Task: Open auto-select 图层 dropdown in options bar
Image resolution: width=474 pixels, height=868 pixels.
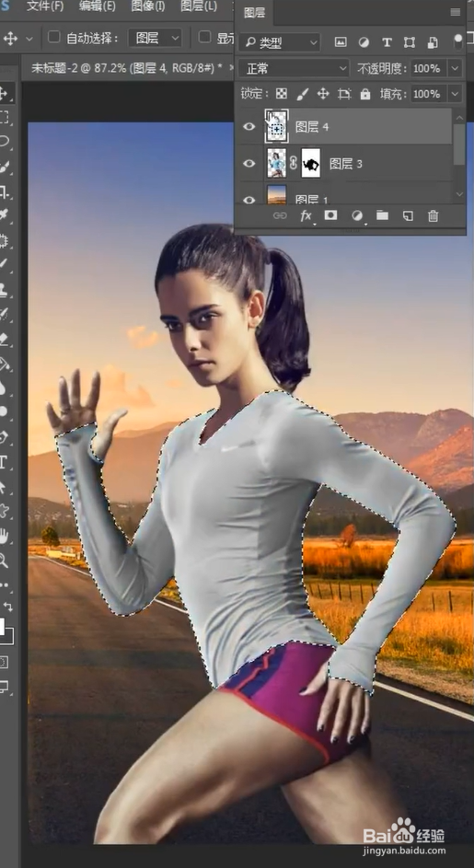Action: click(x=155, y=38)
